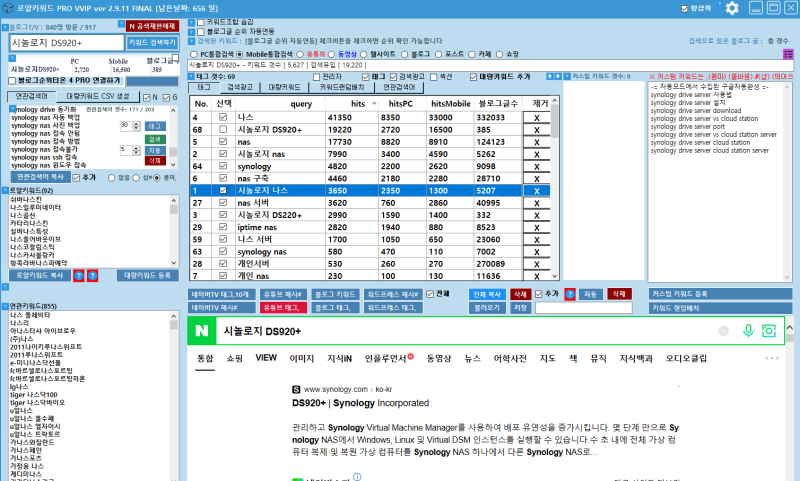
Task: Open the three-dots more menu in Naver tabs
Action: coord(772,359)
